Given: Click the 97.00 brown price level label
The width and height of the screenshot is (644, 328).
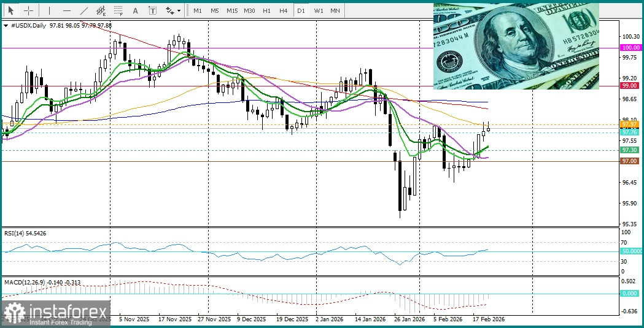Looking at the screenshot, I should (x=629, y=161).
